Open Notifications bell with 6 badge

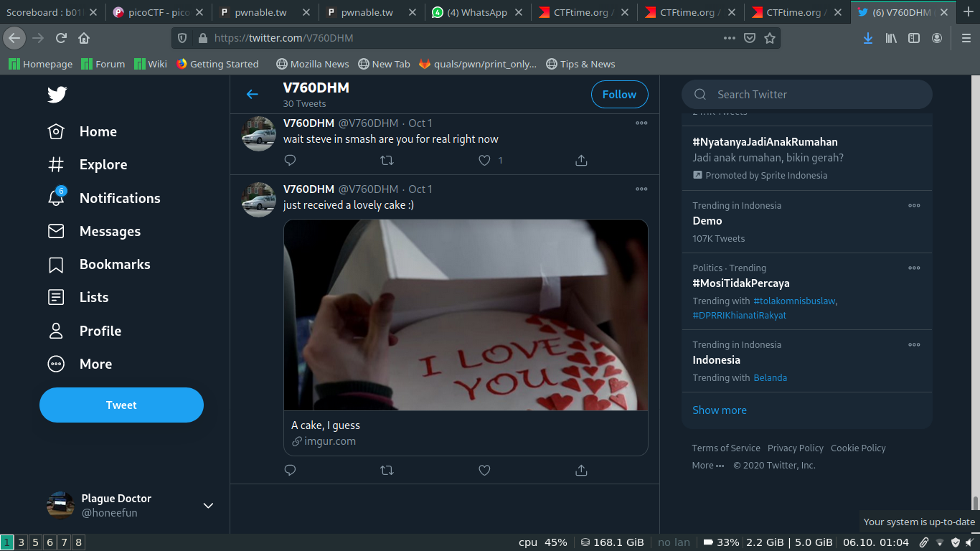coord(56,197)
